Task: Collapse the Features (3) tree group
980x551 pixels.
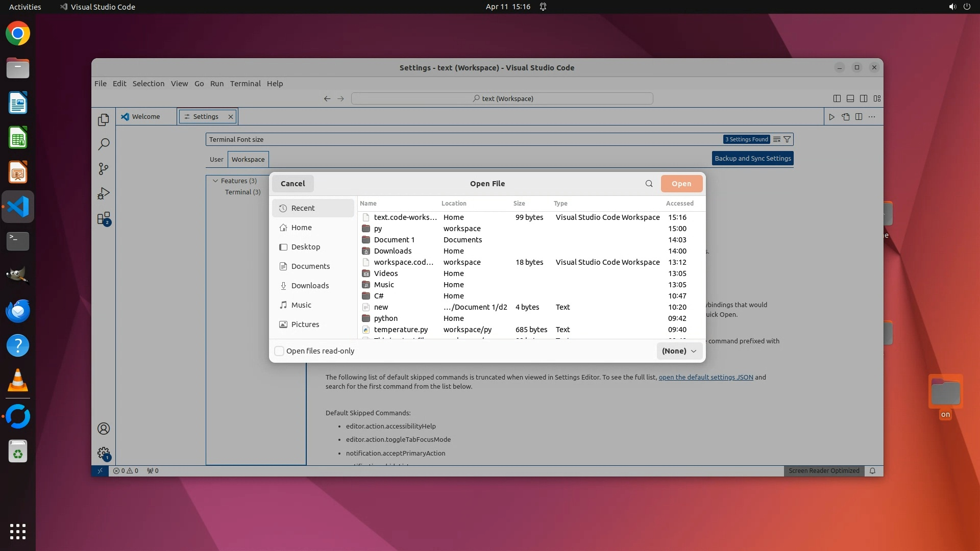Action: pyautogui.click(x=215, y=181)
